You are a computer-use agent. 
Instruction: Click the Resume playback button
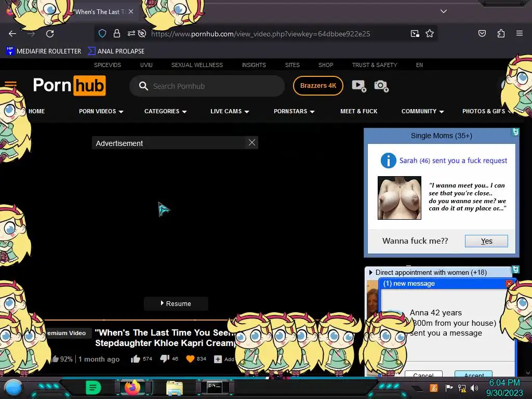pyautogui.click(x=176, y=303)
